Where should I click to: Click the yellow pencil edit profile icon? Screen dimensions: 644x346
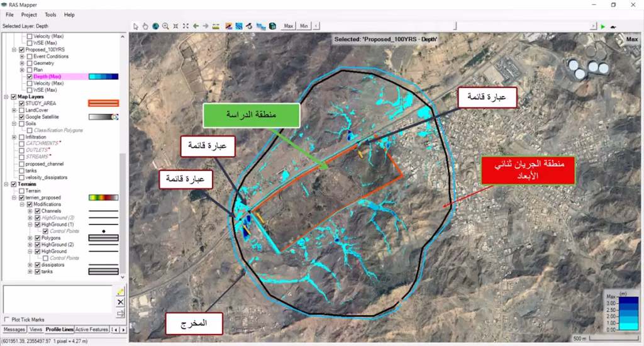click(x=121, y=292)
